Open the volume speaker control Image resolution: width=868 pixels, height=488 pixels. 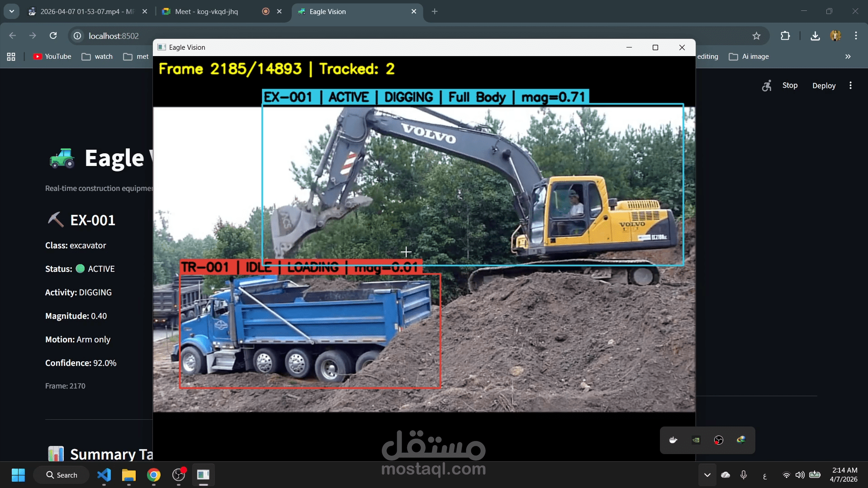pyautogui.click(x=800, y=475)
